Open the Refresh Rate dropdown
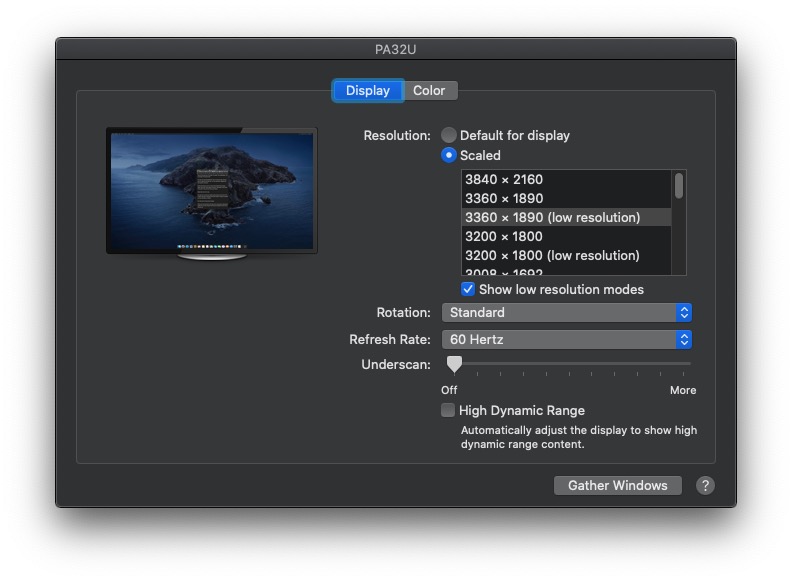 point(567,340)
